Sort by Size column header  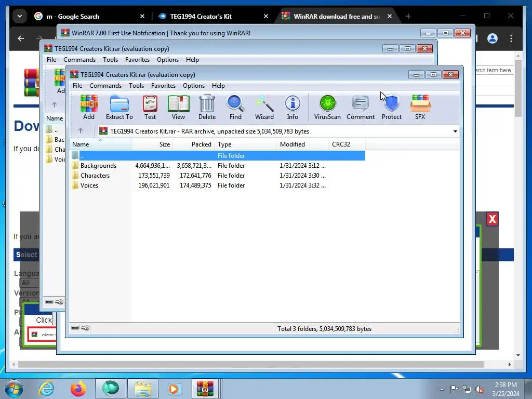[152, 144]
